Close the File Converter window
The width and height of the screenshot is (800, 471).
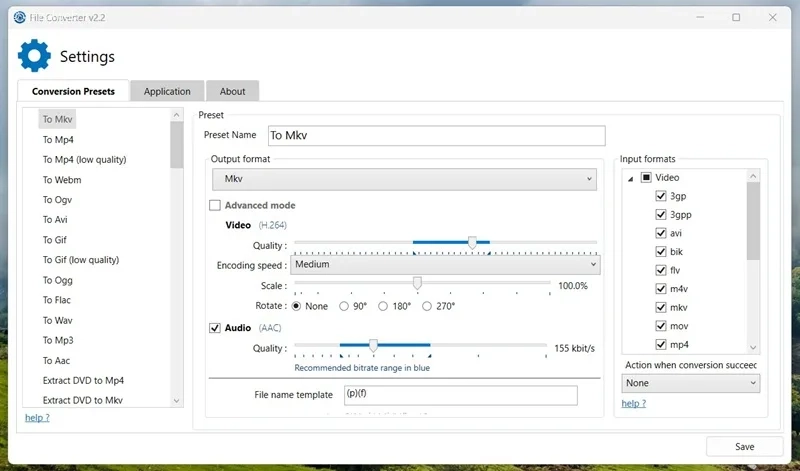[x=773, y=17]
